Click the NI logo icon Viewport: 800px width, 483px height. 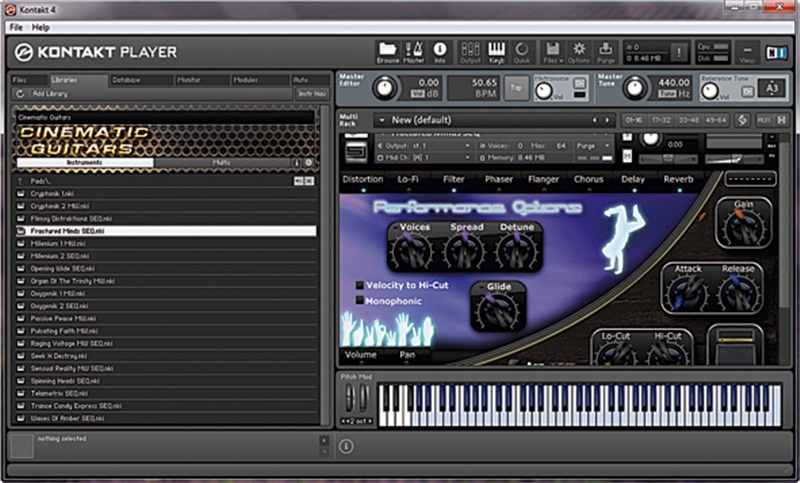[776, 52]
